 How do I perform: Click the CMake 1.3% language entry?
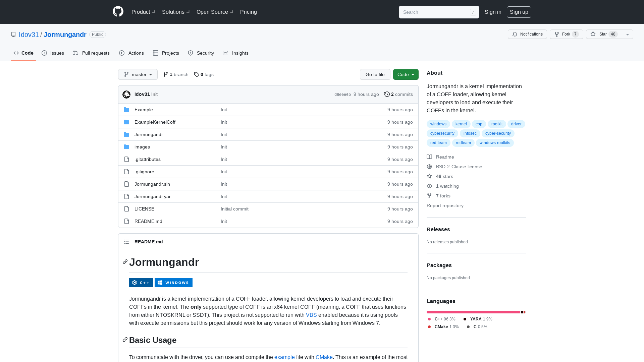(x=443, y=327)
